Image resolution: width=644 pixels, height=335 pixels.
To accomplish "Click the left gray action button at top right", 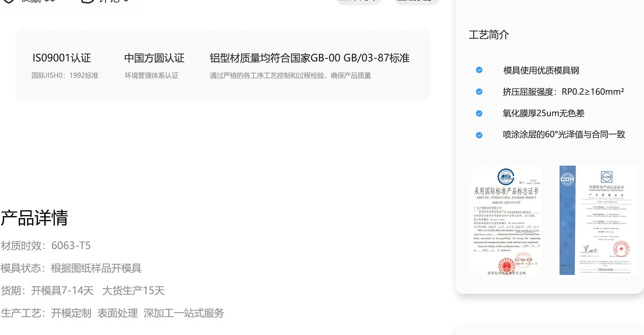I will (359, 1).
